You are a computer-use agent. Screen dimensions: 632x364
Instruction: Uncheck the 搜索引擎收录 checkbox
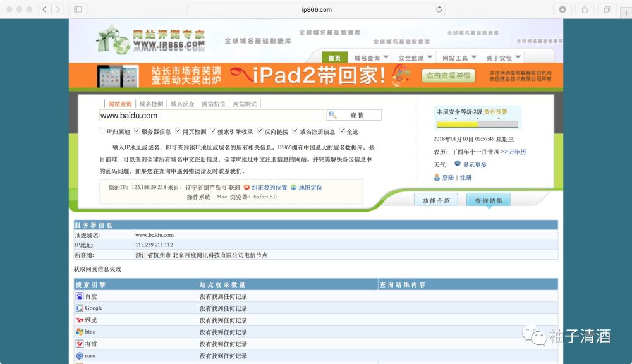pyautogui.click(x=213, y=131)
